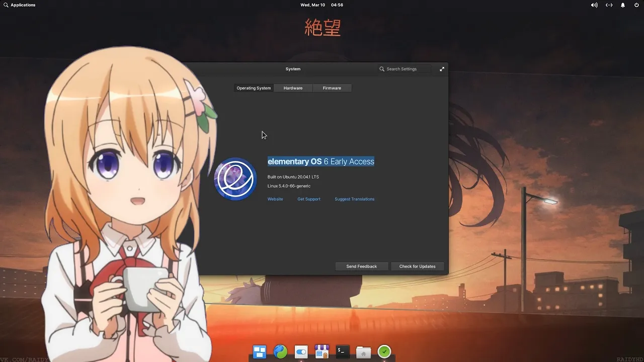The height and width of the screenshot is (362, 644).
Task: Open System Settings toggle icon in dock
Action: point(301,352)
